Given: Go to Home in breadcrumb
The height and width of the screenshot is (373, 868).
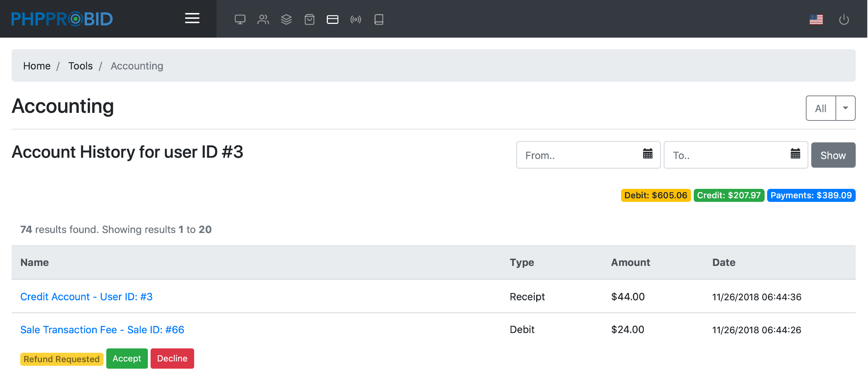Looking at the screenshot, I should click(x=37, y=66).
